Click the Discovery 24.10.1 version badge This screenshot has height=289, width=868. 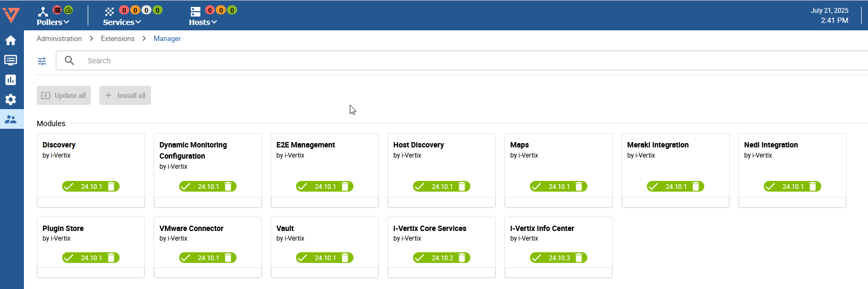(91, 187)
